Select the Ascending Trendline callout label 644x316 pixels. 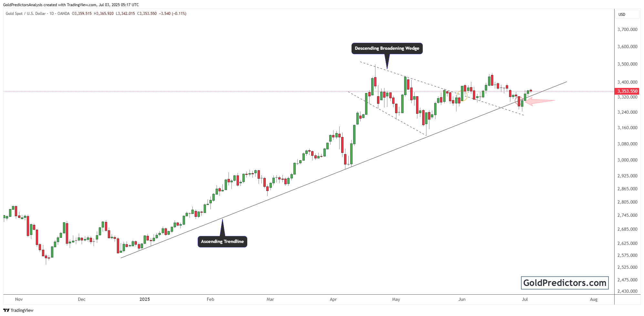(x=222, y=242)
